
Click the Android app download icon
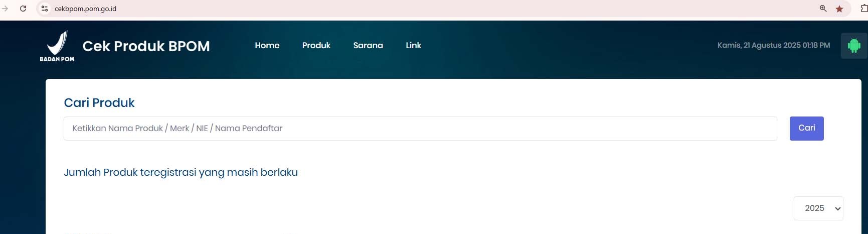(x=853, y=46)
